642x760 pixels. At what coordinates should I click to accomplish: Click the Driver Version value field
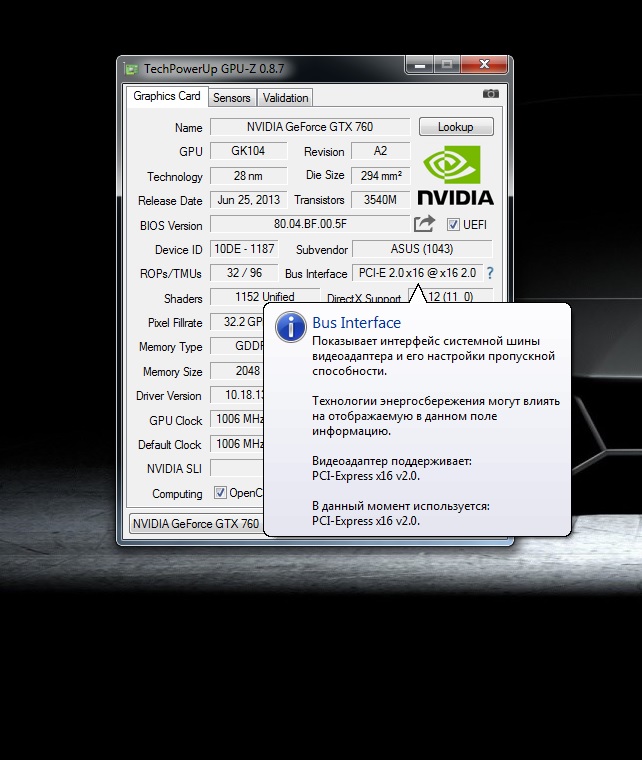tap(237, 395)
